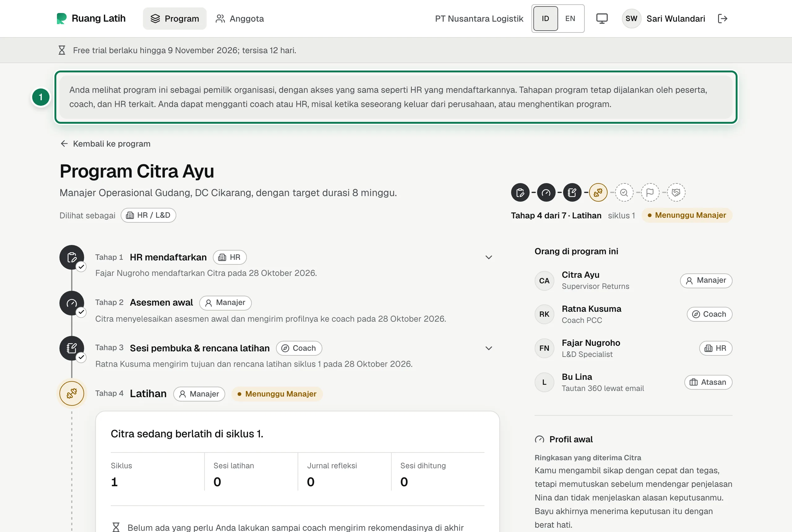Click the Ruang Latih logo
Viewport: 792px width, 532px height.
point(91,18)
